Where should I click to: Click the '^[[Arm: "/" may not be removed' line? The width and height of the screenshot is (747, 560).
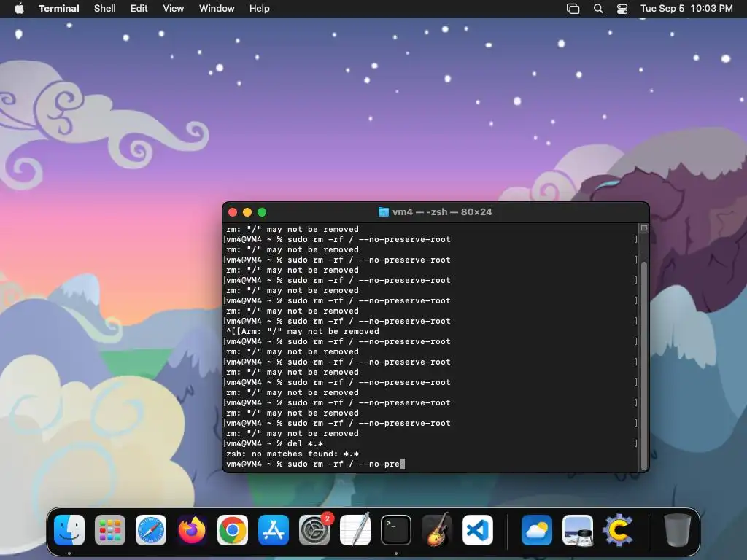[x=303, y=332]
